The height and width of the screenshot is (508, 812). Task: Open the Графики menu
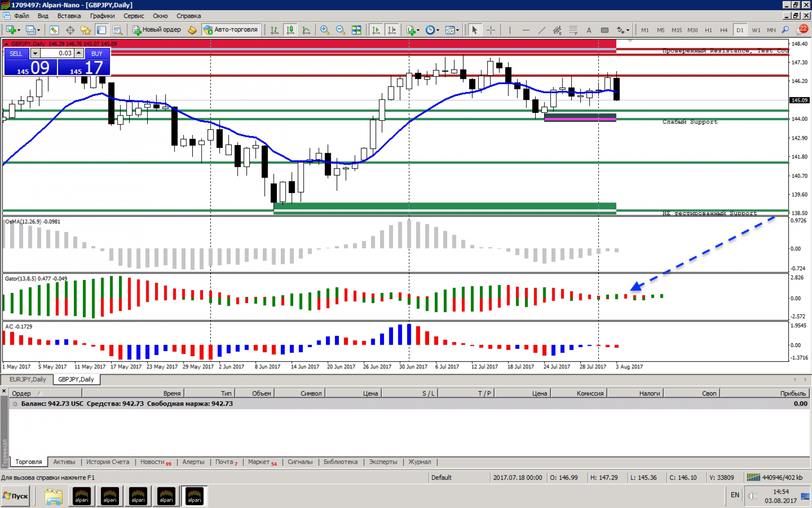[x=102, y=16]
